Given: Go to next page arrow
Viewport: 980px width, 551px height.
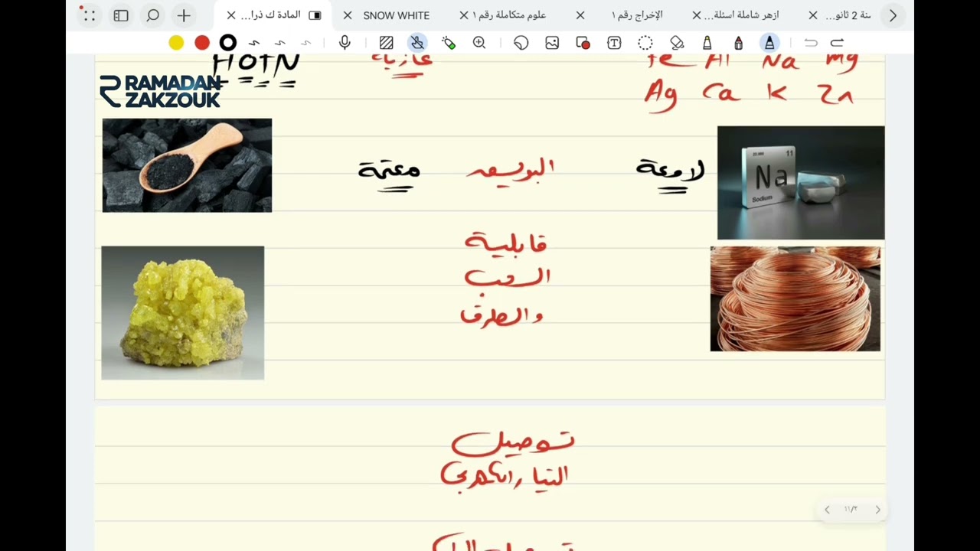Looking at the screenshot, I should pos(877,510).
